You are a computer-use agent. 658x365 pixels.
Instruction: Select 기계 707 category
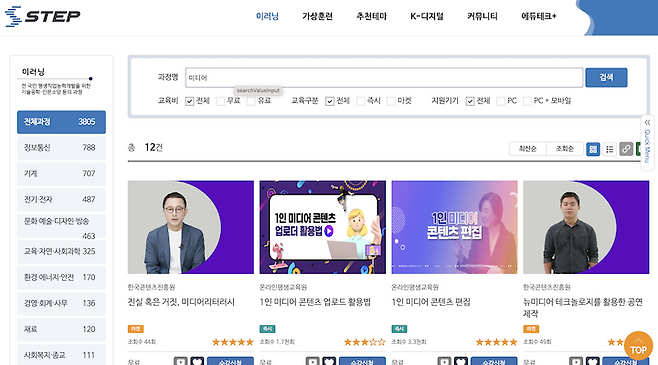pyautogui.click(x=61, y=174)
